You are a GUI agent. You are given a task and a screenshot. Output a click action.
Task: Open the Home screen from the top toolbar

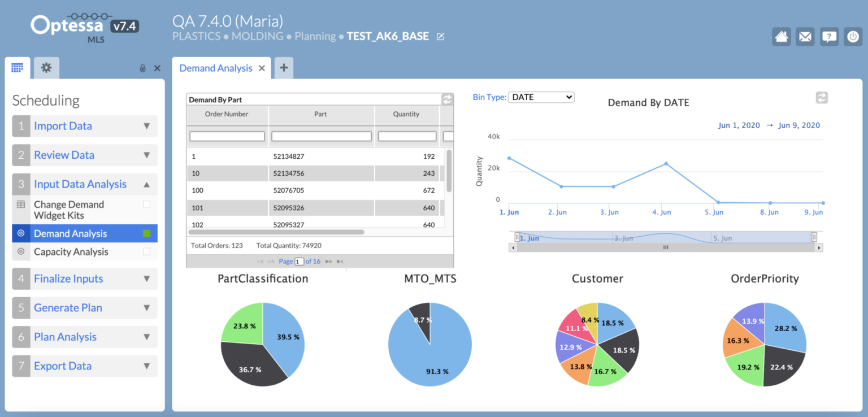point(781,36)
